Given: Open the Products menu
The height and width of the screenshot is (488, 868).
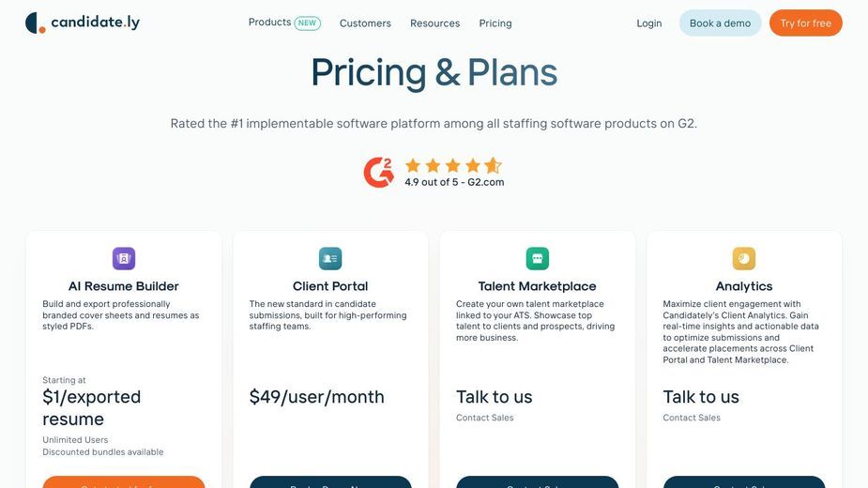Looking at the screenshot, I should 269,23.
